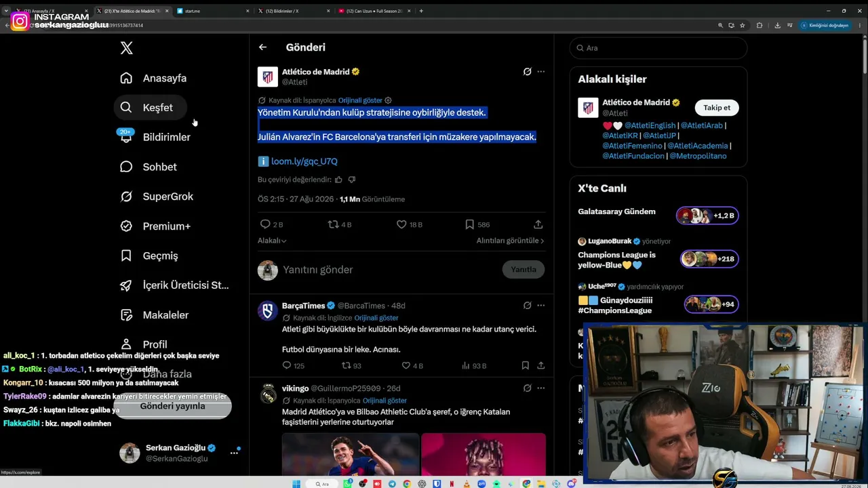Open the Champions League is yellow-Blue live
The width and height of the screenshot is (868, 488).
(658, 254)
